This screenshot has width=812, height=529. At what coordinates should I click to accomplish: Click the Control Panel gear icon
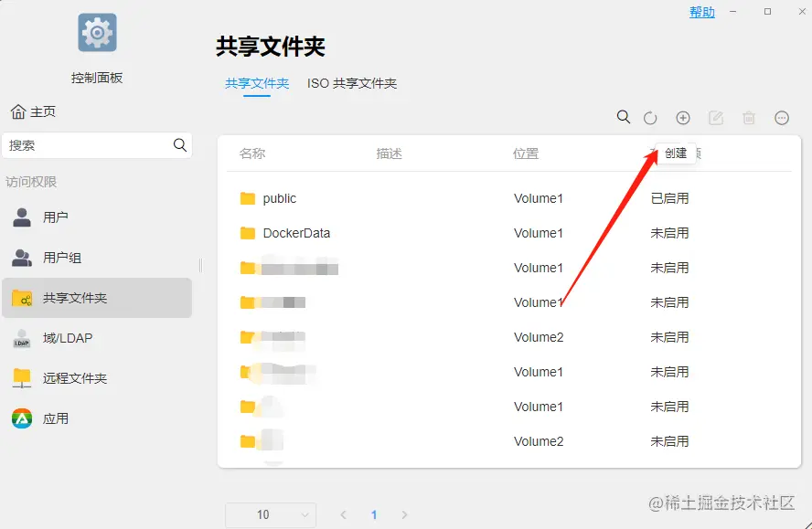(97, 33)
